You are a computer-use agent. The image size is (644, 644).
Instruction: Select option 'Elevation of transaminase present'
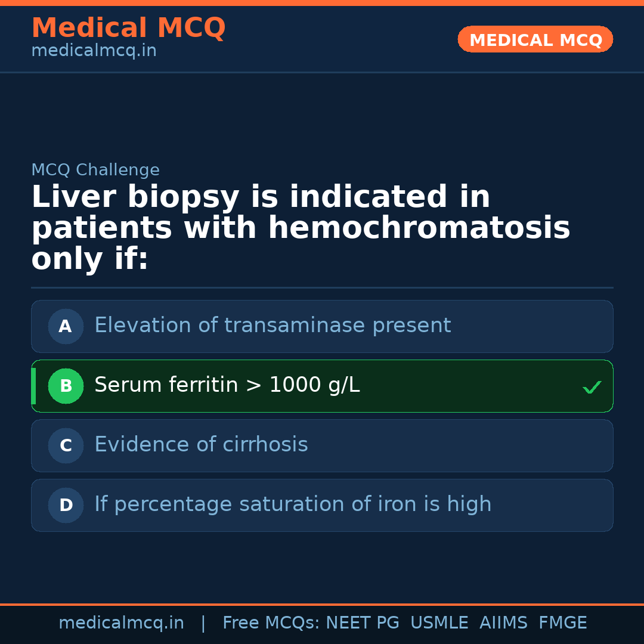point(273,326)
